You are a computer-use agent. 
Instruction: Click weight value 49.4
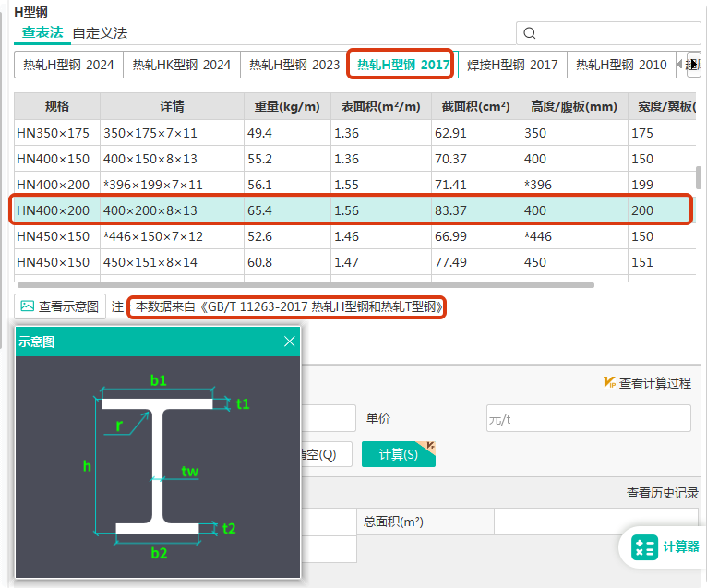259,133
